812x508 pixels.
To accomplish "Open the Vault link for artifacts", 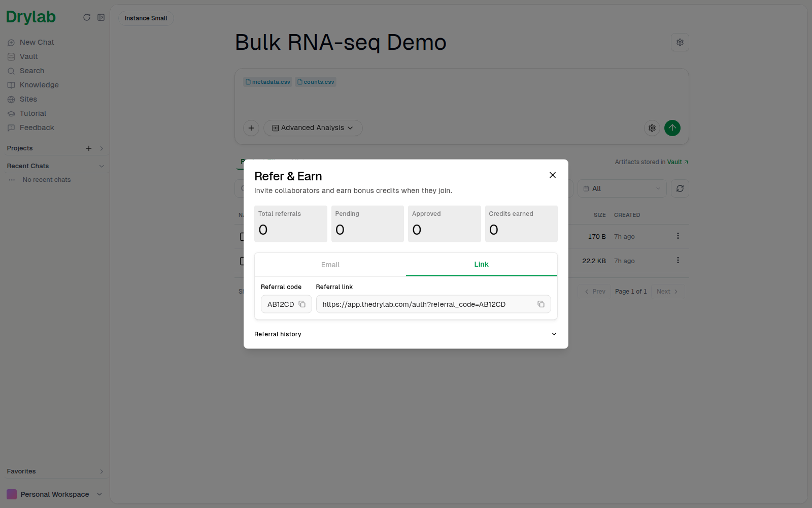I will (678, 162).
